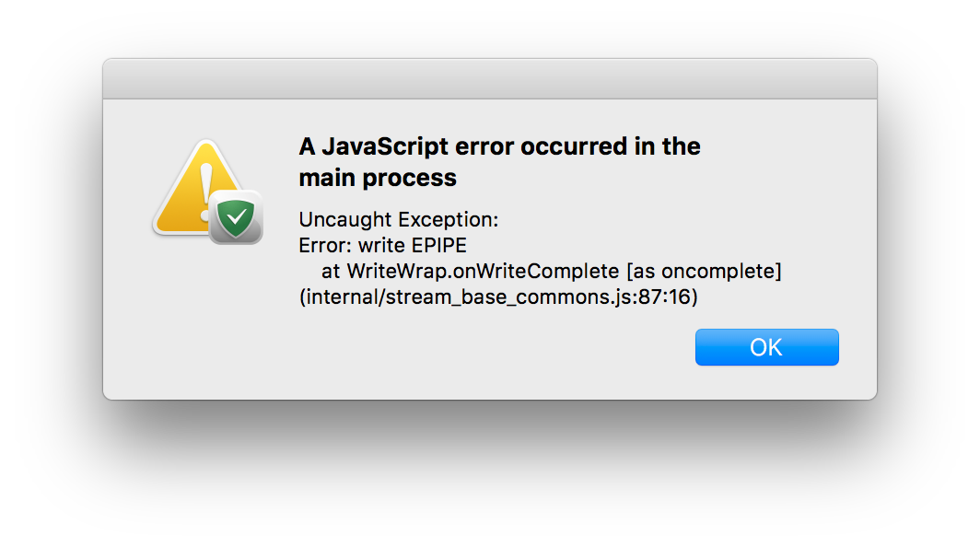This screenshot has height=547, width=980.
Task: Select the 'Uncaught Exception:' text line
Action: tap(398, 219)
